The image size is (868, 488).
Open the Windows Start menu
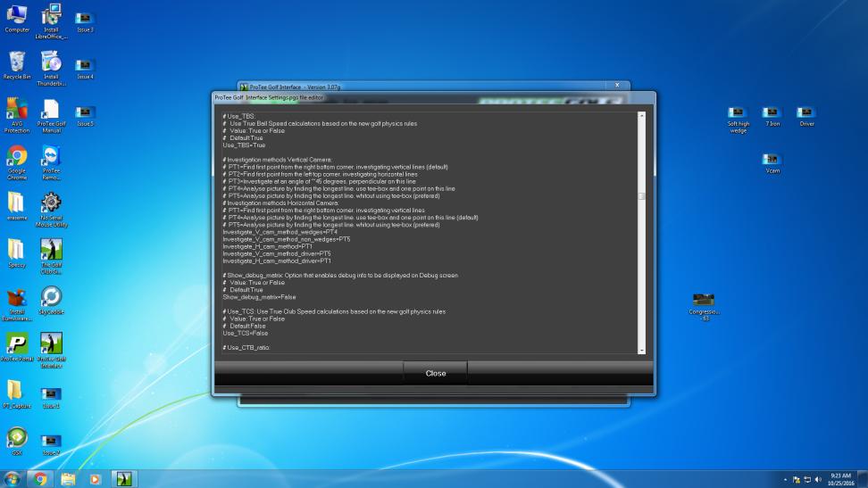click(x=12, y=478)
